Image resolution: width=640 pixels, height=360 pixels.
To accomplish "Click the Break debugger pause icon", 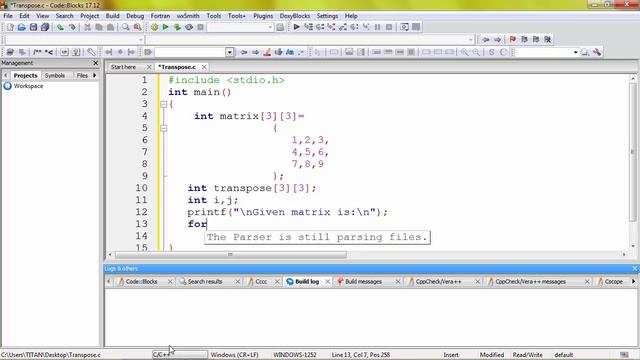I will (378, 27).
